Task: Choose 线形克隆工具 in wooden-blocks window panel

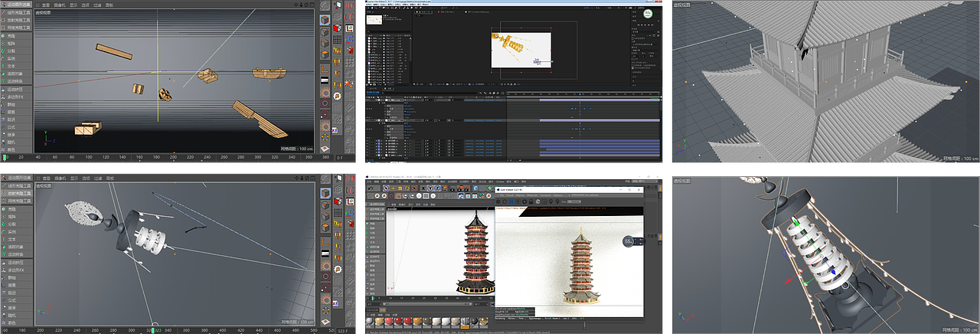Action: (x=17, y=12)
